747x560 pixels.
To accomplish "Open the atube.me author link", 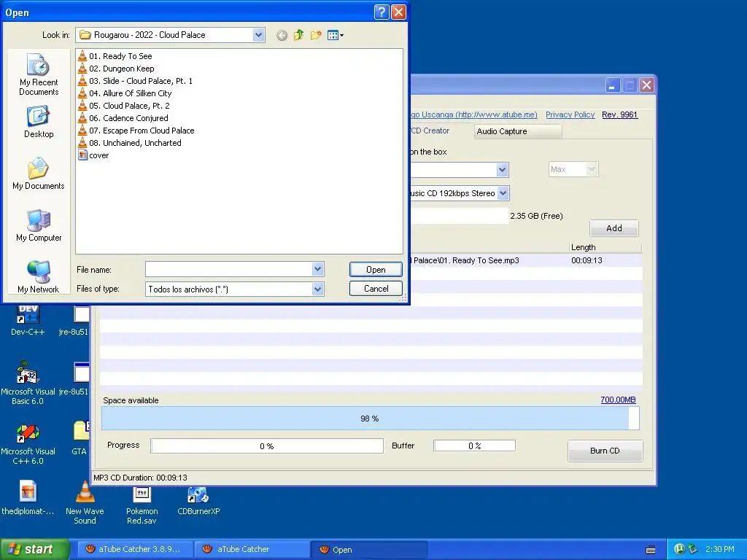I will (x=473, y=114).
